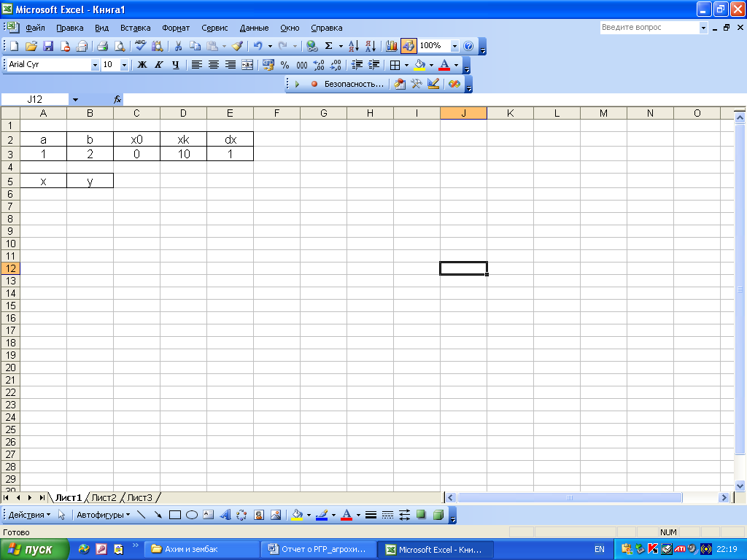Screen dimensions: 747x560
Task: Open the font name dropdown
Action: click(x=95, y=65)
